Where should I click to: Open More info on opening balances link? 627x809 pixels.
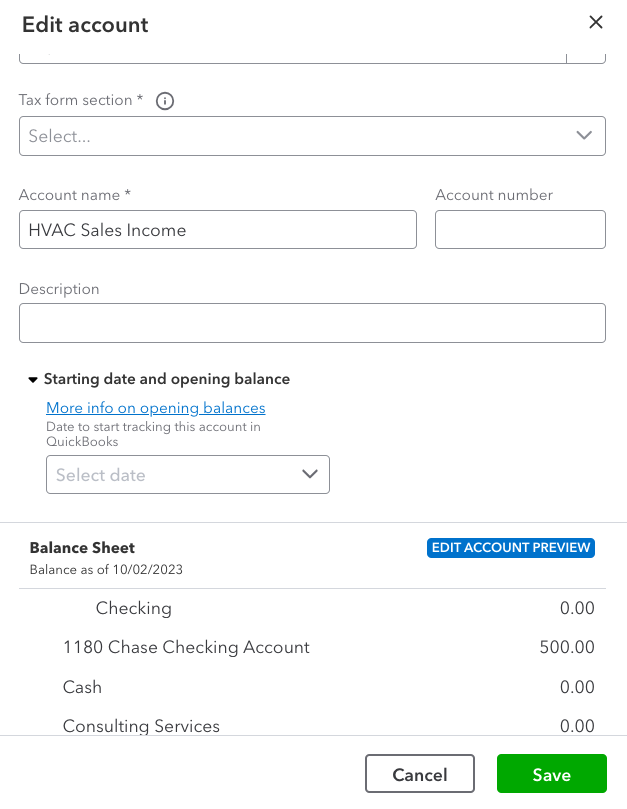156,408
